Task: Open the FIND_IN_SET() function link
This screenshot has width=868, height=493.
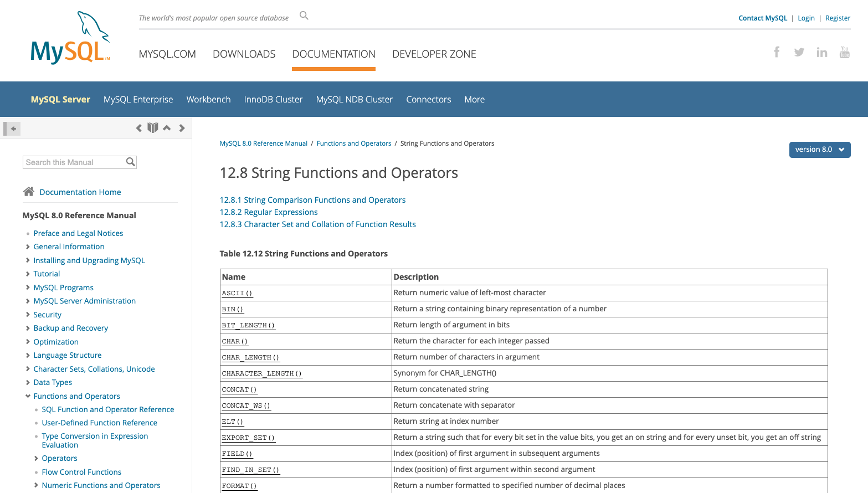Action: tap(250, 470)
